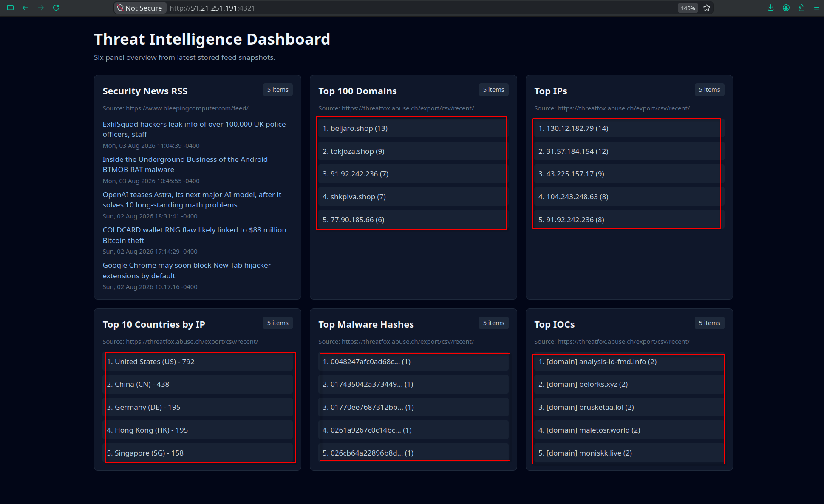The height and width of the screenshot is (504, 824).
Task: Click the Top IPs threatfox source text
Action: coord(612,108)
